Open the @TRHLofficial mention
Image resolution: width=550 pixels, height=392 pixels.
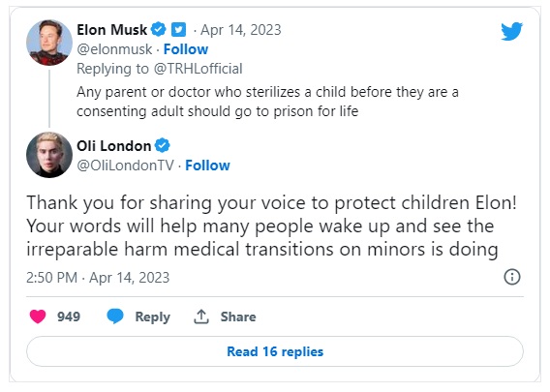point(199,69)
